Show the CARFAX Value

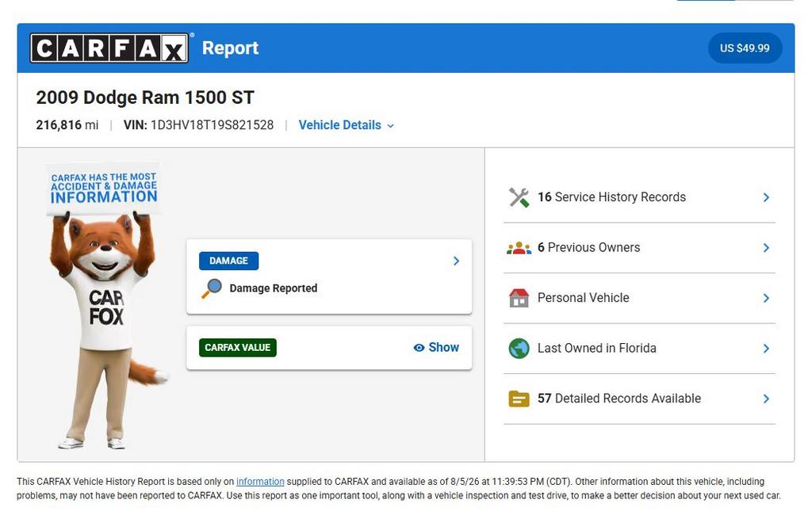437,347
